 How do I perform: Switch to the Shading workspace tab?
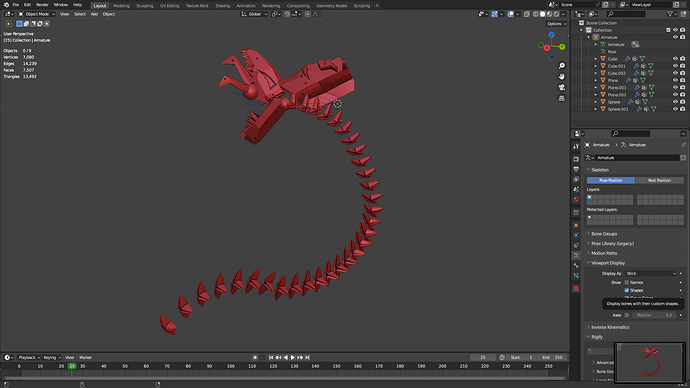(x=222, y=6)
